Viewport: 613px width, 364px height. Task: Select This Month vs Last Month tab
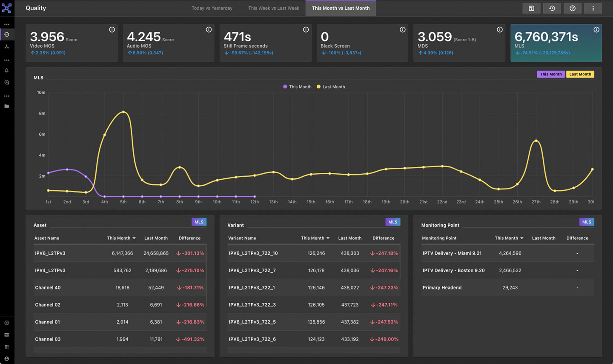tap(341, 8)
